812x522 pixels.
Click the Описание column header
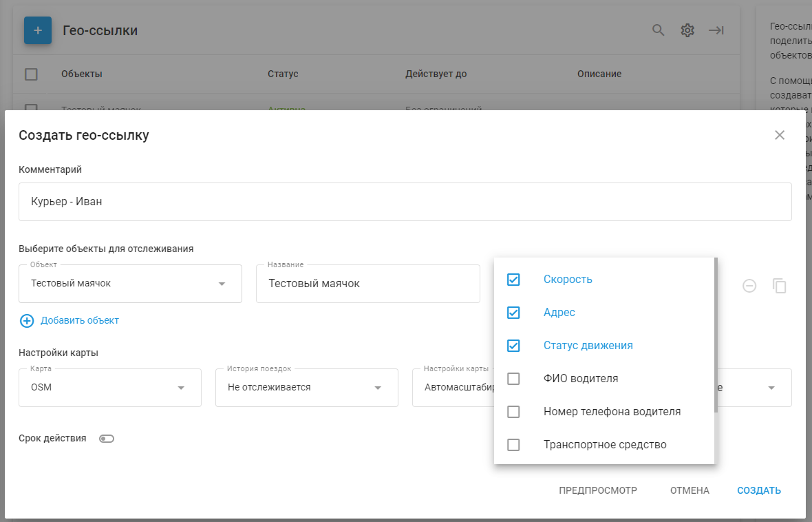(x=599, y=74)
